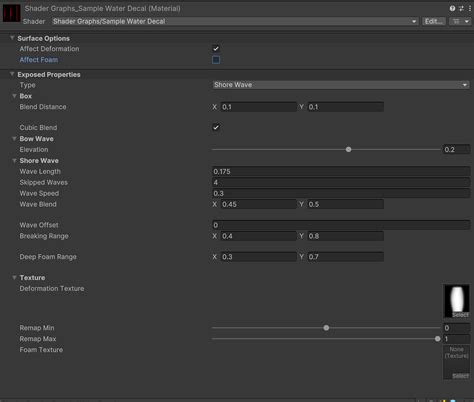This screenshot has height=402, width=474.
Task: Disable the Cubic Blend checkbox
Action: [x=216, y=127]
